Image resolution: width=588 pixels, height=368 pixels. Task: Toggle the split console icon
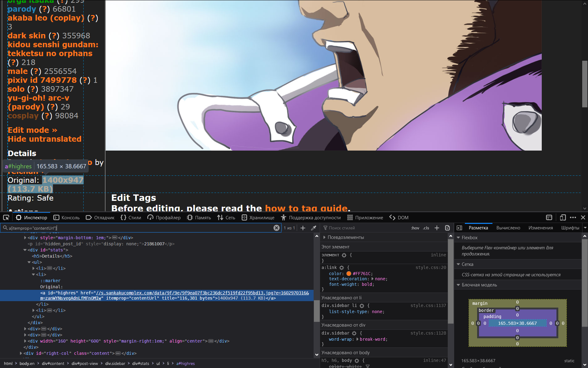(549, 217)
